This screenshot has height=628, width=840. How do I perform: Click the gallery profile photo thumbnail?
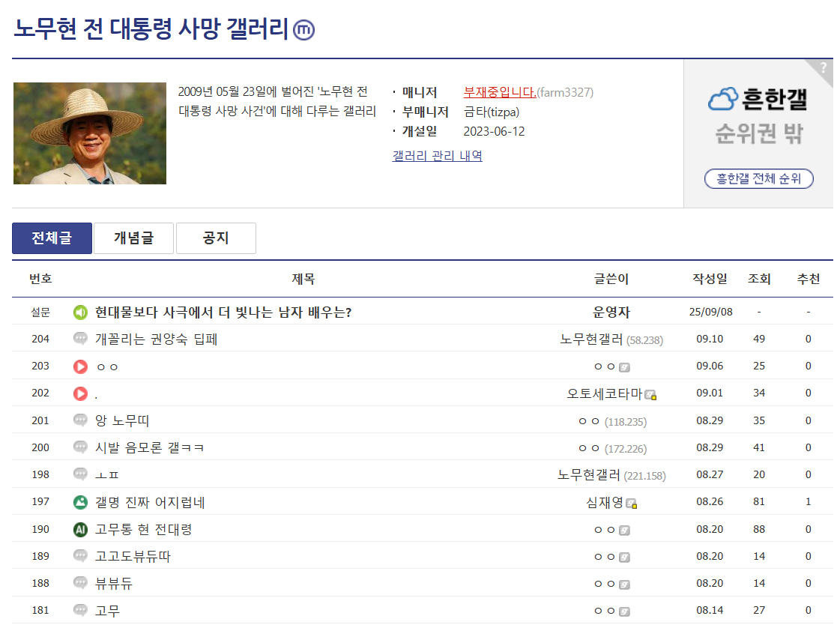pos(89,133)
